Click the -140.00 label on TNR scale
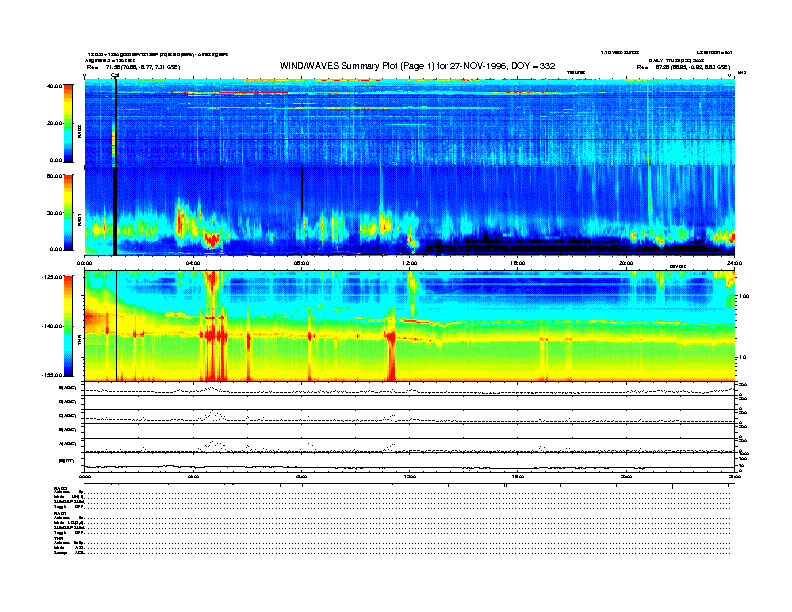The image size is (792, 612). 53,326
